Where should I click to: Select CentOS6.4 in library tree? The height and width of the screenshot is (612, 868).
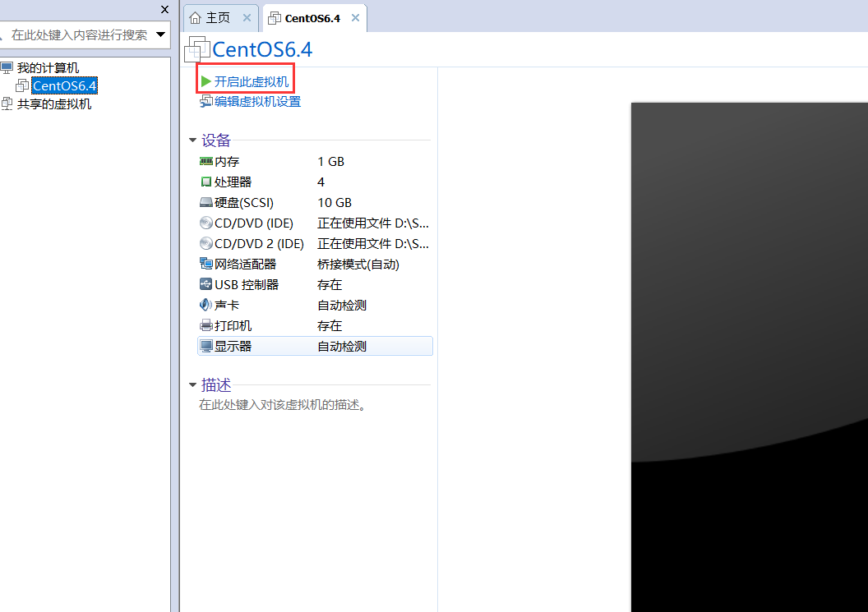(64, 85)
